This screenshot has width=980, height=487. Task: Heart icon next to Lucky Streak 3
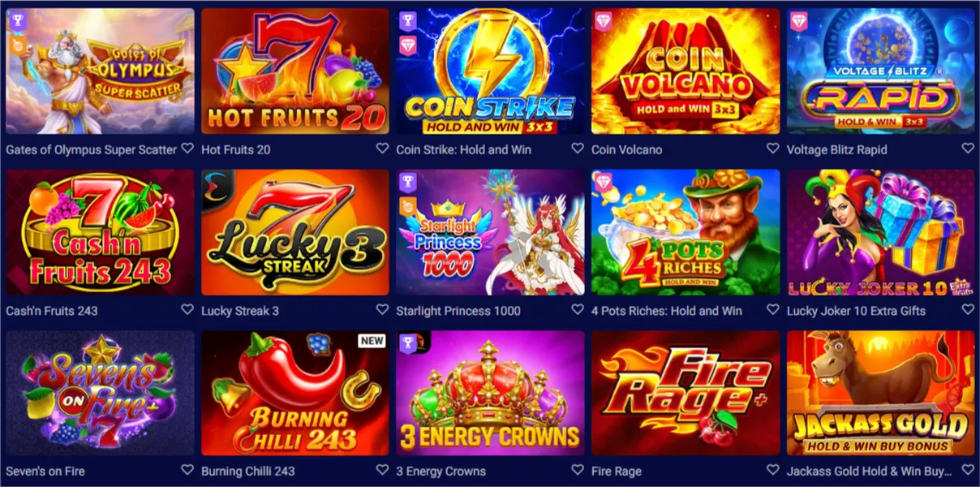coord(382,309)
